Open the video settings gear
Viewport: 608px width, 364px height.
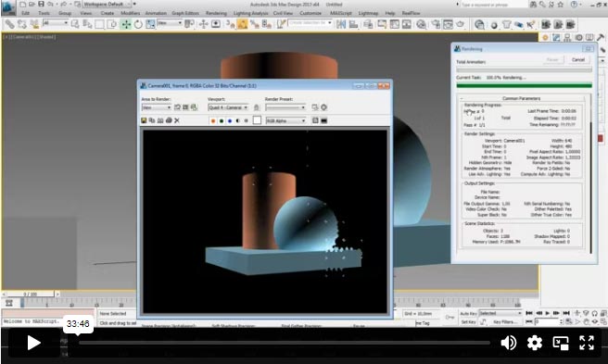(x=535, y=343)
